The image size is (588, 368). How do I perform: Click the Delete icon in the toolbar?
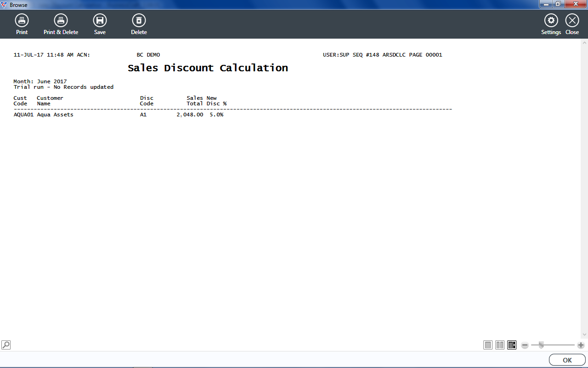pos(139,21)
